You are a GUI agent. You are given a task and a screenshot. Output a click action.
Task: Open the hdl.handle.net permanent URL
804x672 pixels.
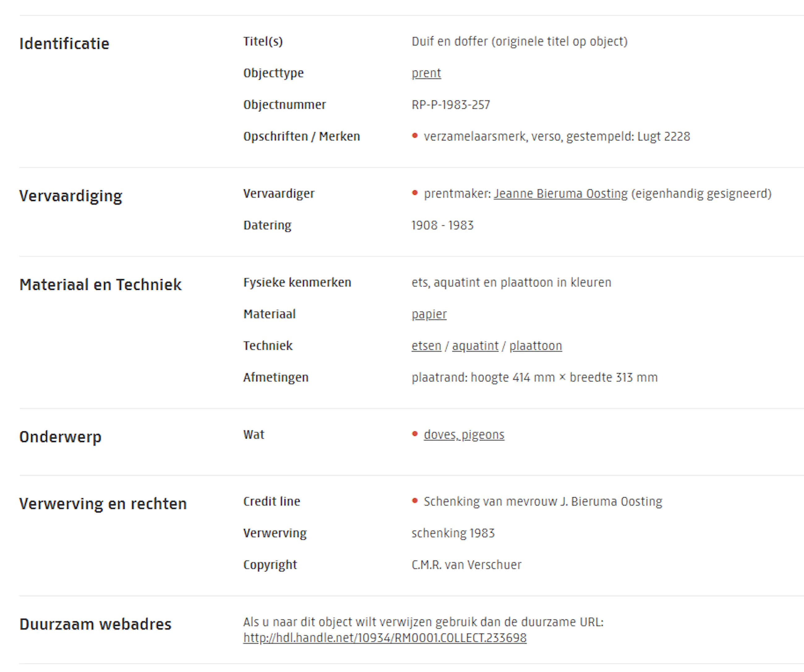[x=385, y=638]
